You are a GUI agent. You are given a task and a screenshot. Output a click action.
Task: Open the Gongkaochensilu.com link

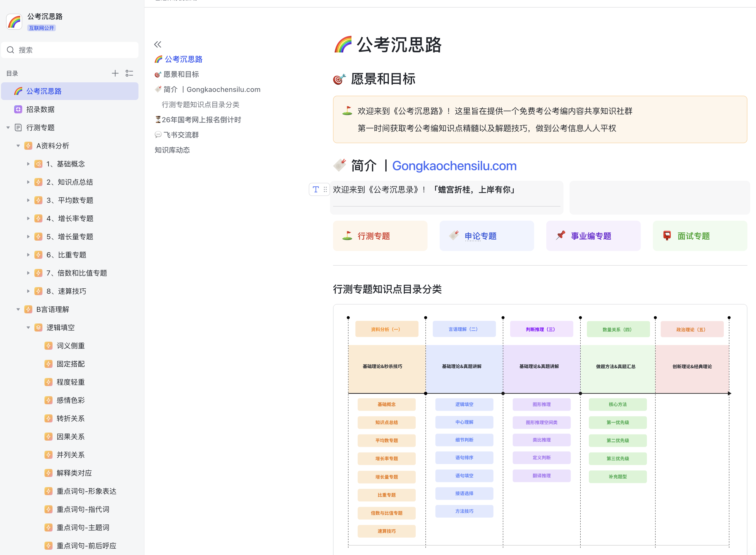(x=454, y=166)
